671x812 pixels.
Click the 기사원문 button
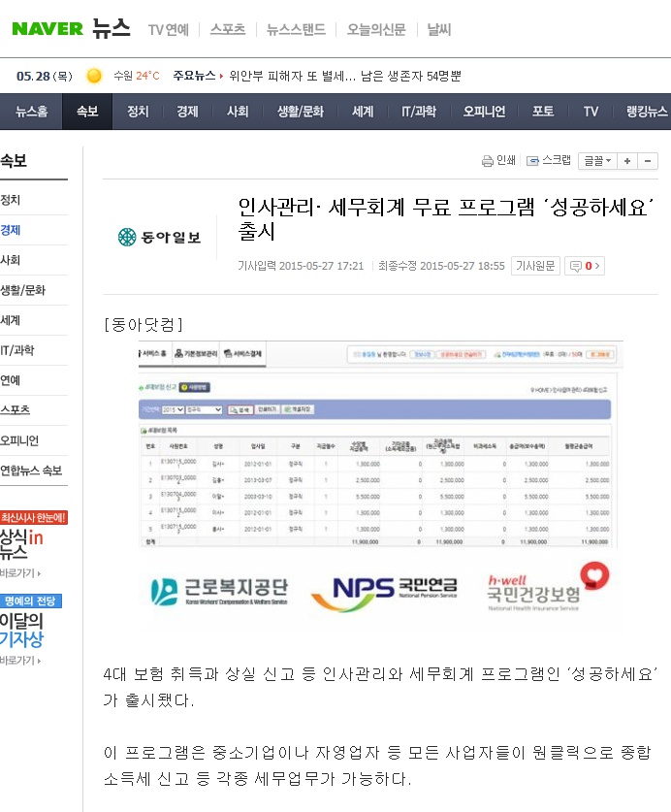[535, 266]
